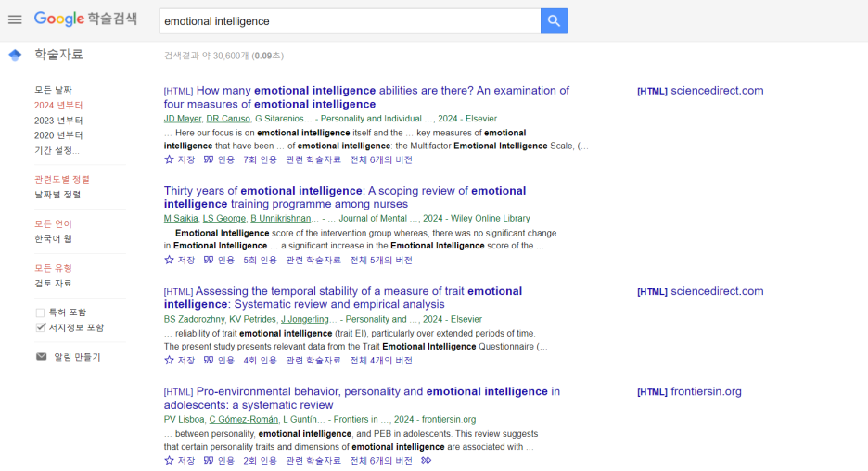Select 관련도별 정렬 sorting
The width and height of the screenshot is (868, 471).
click(62, 179)
